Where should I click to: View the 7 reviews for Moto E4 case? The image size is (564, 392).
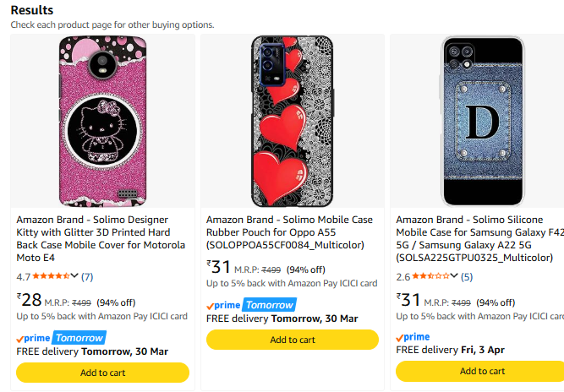point(87,276)
